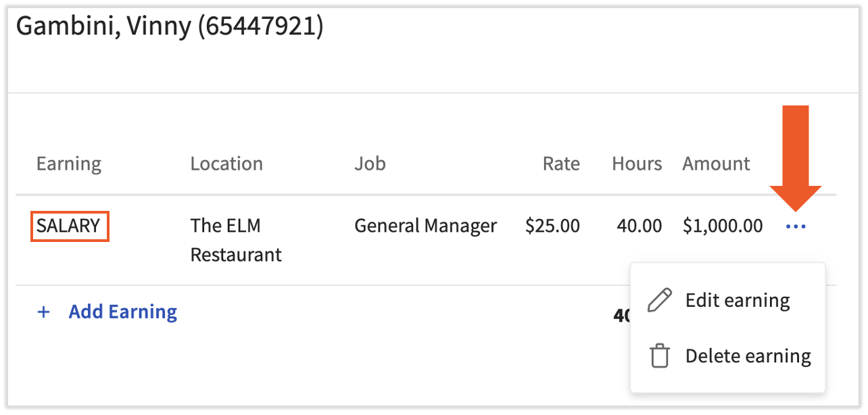Click The ELM Restaurant location cell
Viewport: 868px width, 415px height.
coord(235,240)
